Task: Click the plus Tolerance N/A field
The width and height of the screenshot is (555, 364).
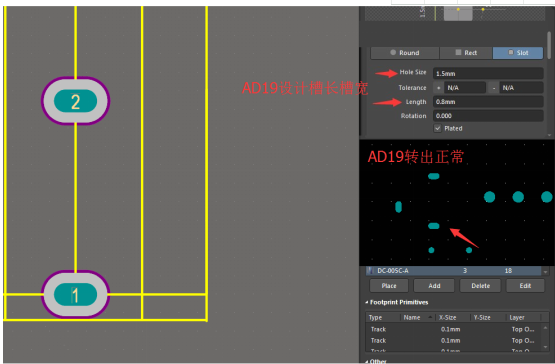Action: tap(465, 87)
